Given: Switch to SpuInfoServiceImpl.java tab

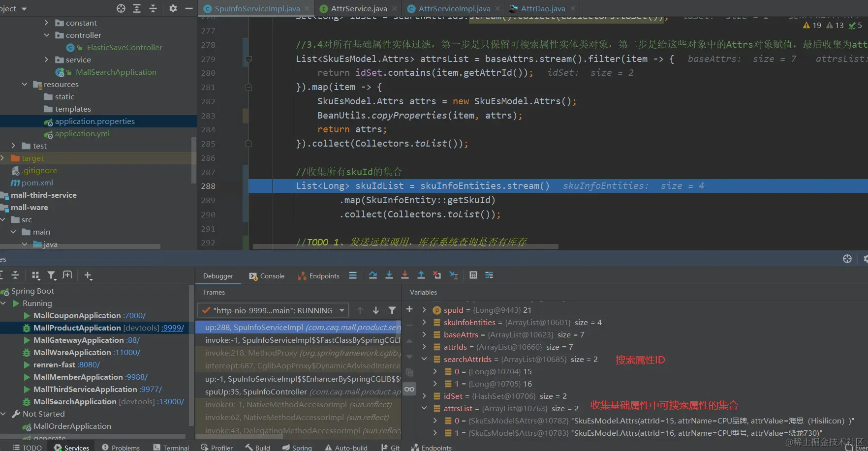Looking at the screenshot, I should [256, 8].
